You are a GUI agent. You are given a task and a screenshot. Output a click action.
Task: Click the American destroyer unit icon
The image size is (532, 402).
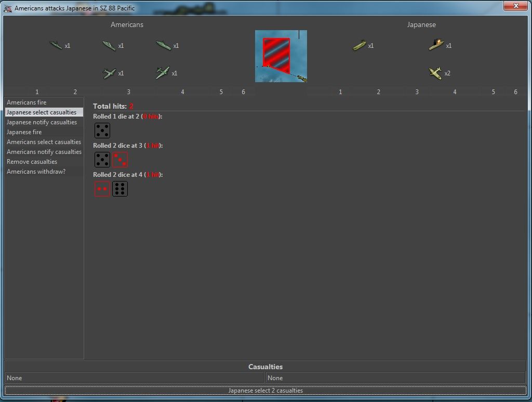(x=56, y=45)
